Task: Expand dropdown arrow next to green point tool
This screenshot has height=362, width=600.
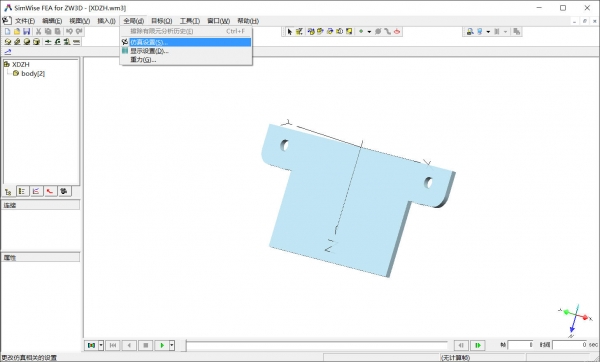Action: pos(369,32)
